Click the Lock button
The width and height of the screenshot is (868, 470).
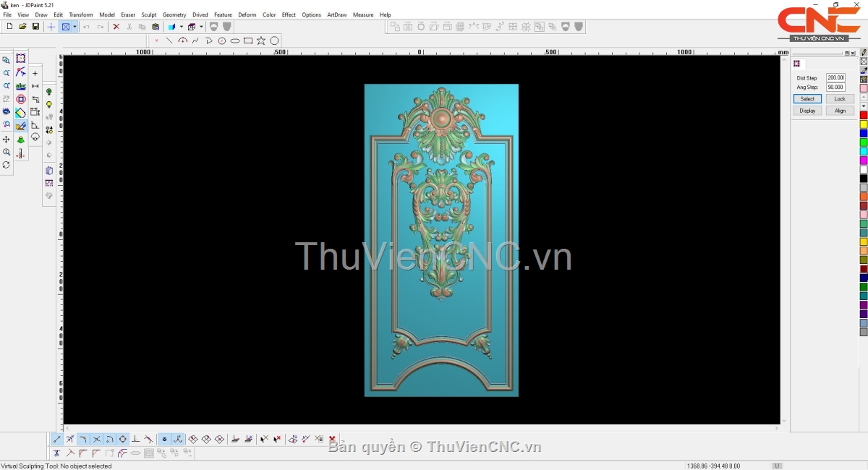(839, 99)
